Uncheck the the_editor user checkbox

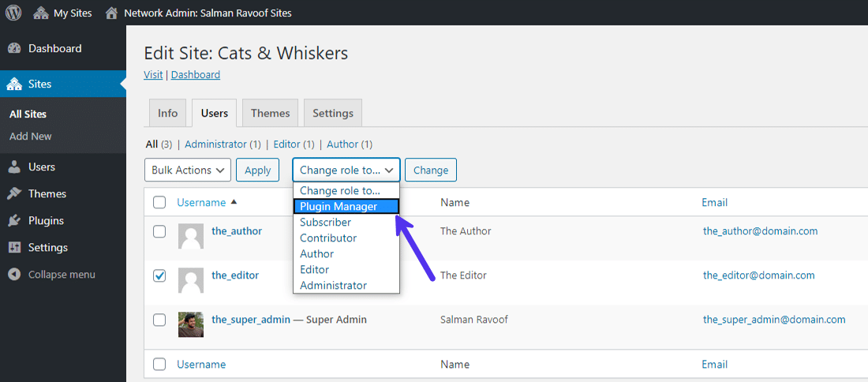pos(159,275)
